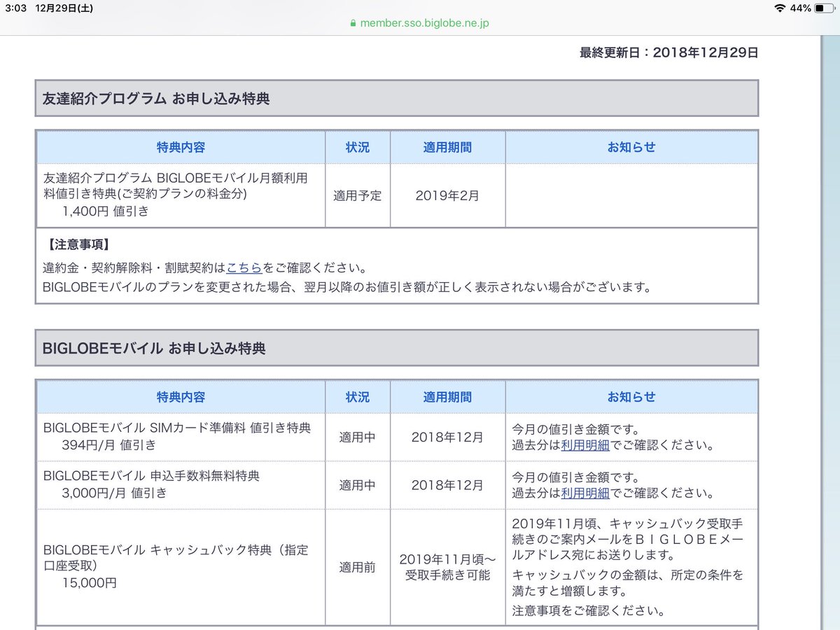Open the こちら link in 注意事項
Image resolution: width=840 pixels, height=630 pixels.
[244, 268]
